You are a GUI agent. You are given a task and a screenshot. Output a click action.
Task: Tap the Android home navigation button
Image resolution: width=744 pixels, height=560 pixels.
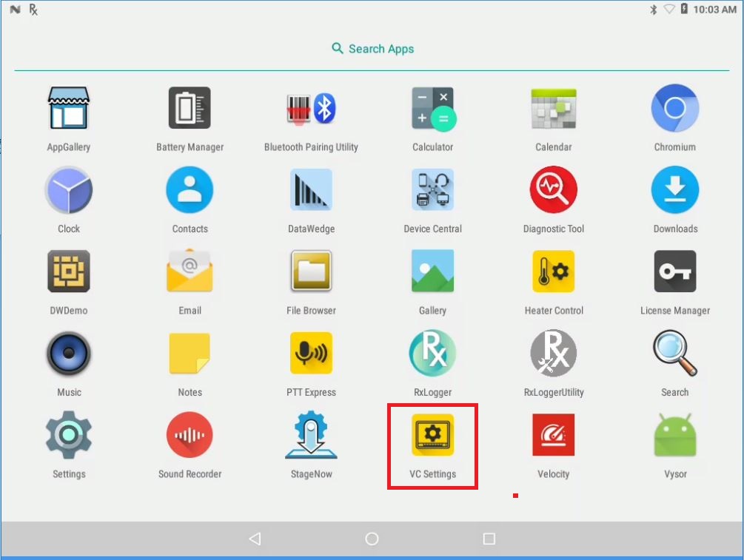[372, 539]
